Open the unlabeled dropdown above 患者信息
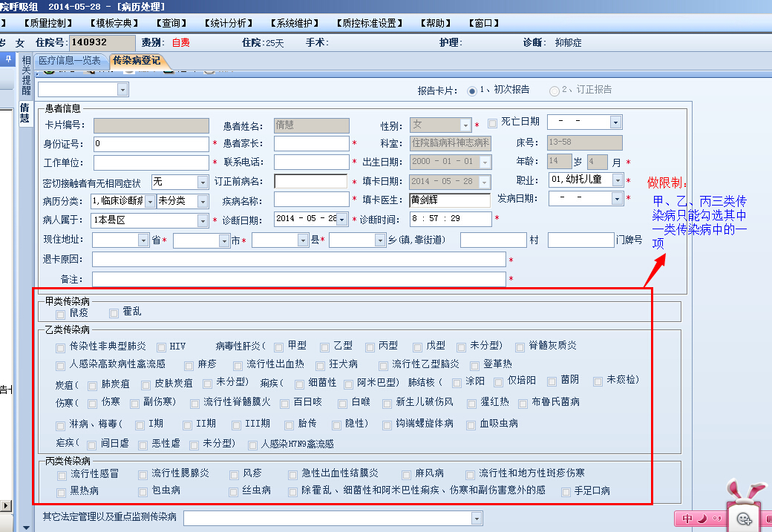Viewport: 772px width, 532px height. (123, 89)
